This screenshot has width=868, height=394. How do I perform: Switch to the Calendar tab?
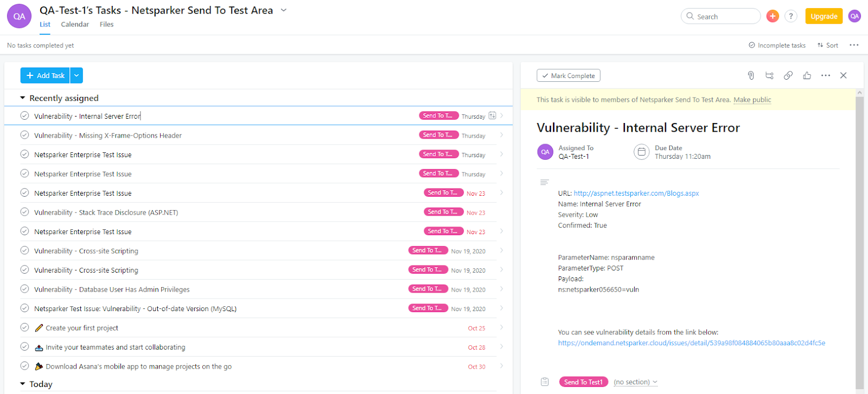click(75, 24)
